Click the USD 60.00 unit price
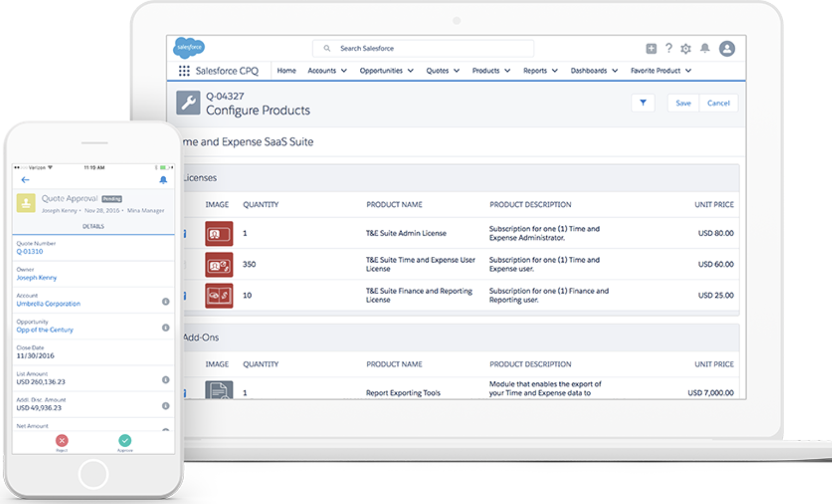The height and width of the screenshot is (504, 832). 716,264
